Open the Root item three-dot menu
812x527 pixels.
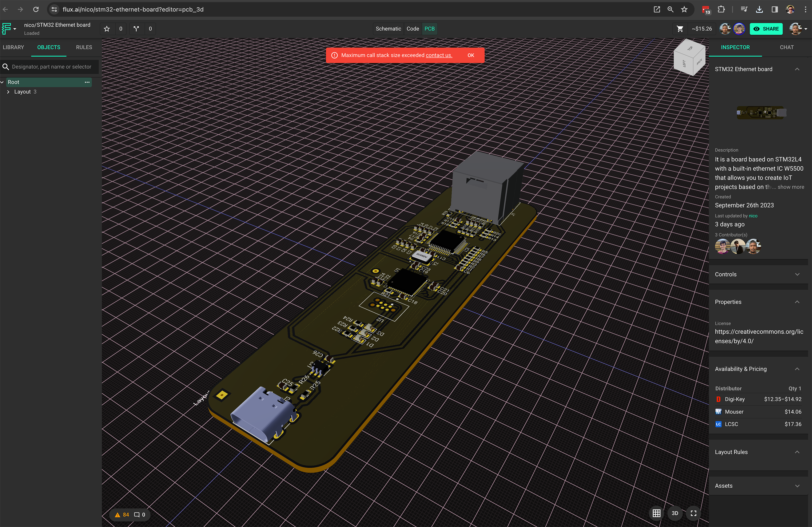point(87,82)
